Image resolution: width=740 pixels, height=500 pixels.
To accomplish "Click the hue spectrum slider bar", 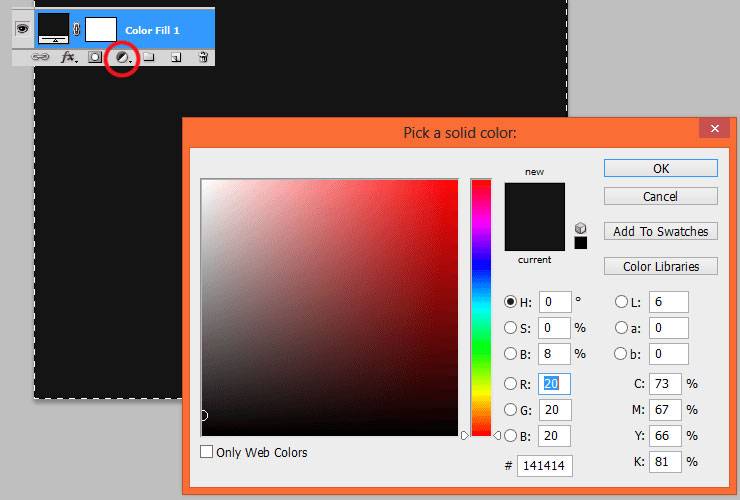I will point(481,307).
